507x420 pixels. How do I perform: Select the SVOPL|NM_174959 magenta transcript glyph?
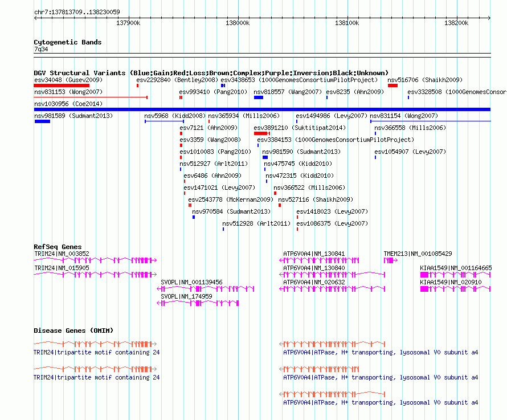tap(198, 303)
